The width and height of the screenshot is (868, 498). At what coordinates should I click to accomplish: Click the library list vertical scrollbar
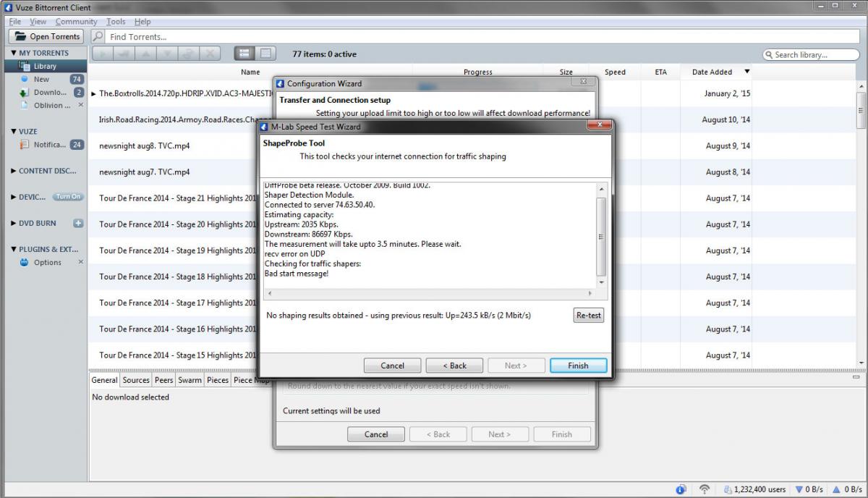[861, 224]
